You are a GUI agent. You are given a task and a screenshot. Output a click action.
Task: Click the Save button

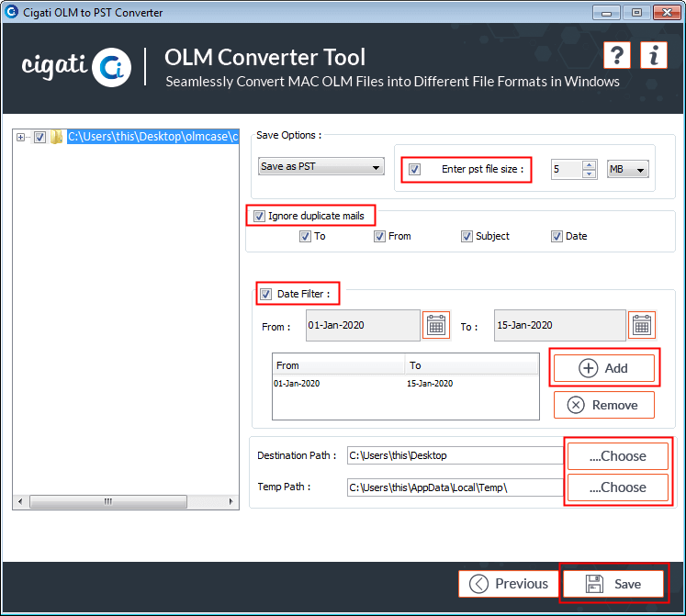(613, 584)
